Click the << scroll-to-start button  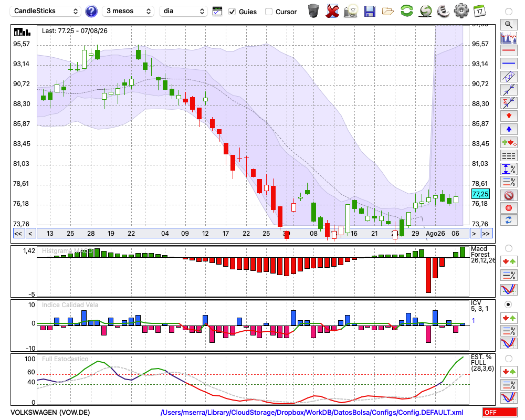[18, 234]
